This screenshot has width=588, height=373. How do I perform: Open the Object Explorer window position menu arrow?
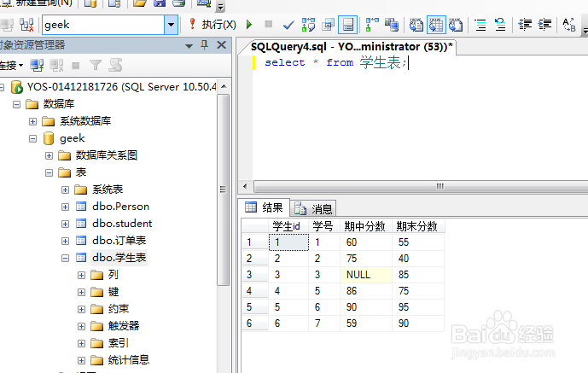click(x=189, y=46)
